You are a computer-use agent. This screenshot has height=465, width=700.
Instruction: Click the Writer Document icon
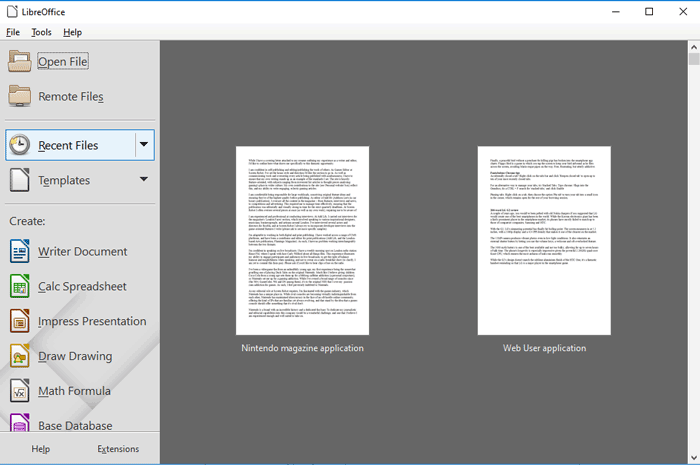click(x=20, y=251)
